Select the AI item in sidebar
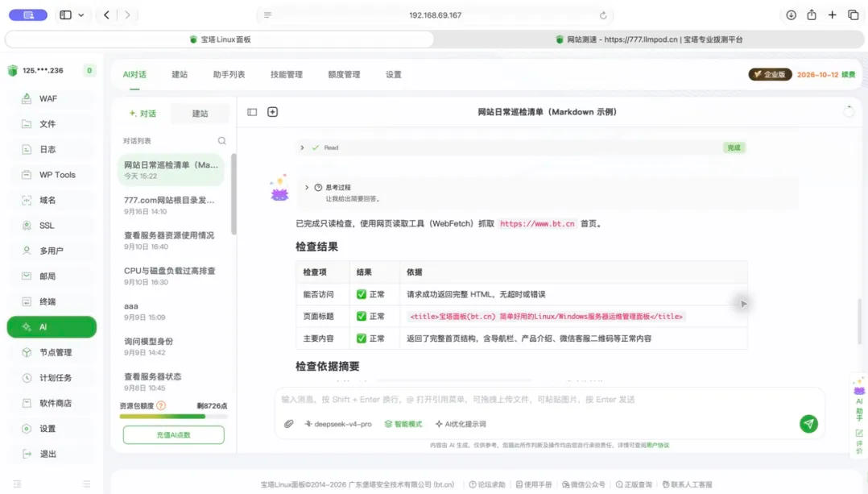This screenshot has height=494, width=868. 52,326
